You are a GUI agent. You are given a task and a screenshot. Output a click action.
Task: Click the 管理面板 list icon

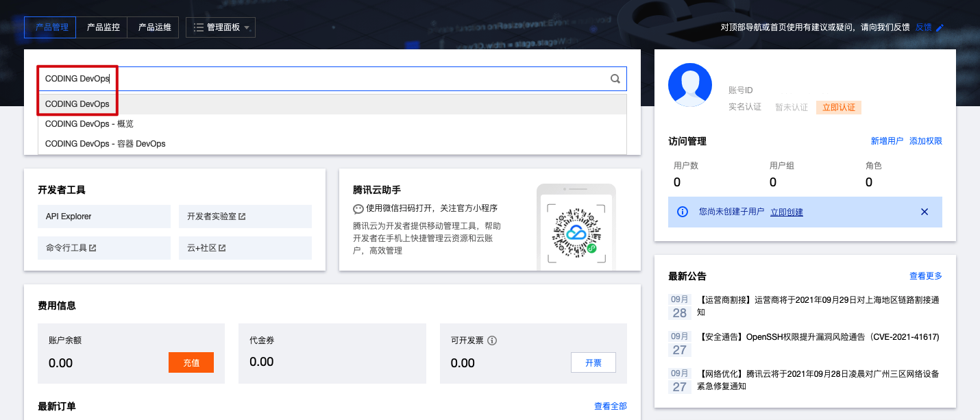pos(199,27)
